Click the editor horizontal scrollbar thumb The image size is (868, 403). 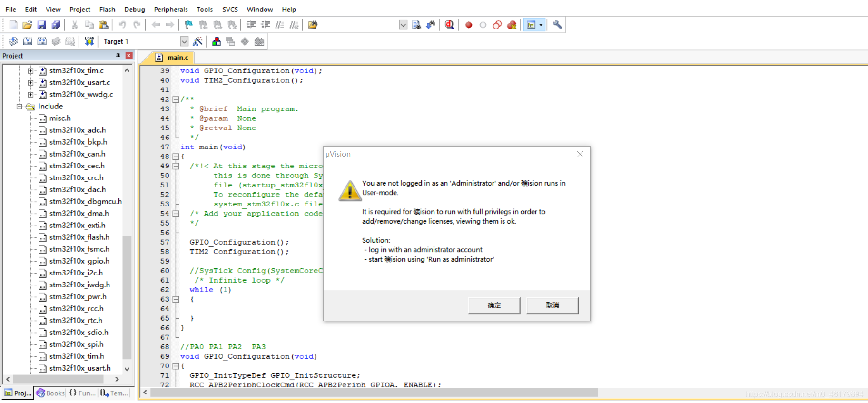pos(375,393)
